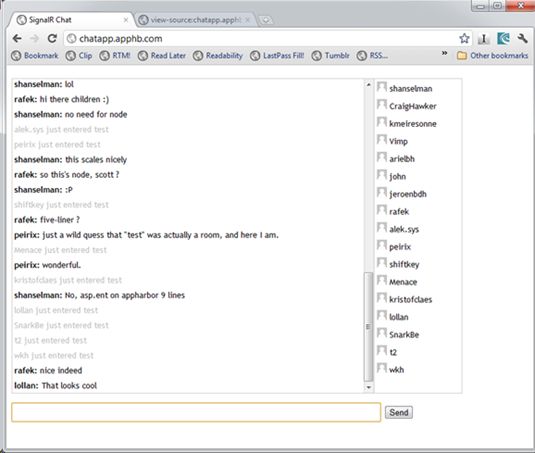The width and height of the screenshot is (535, 453).
Task: Click Menace's avatar icon
Action: point(382,280)
